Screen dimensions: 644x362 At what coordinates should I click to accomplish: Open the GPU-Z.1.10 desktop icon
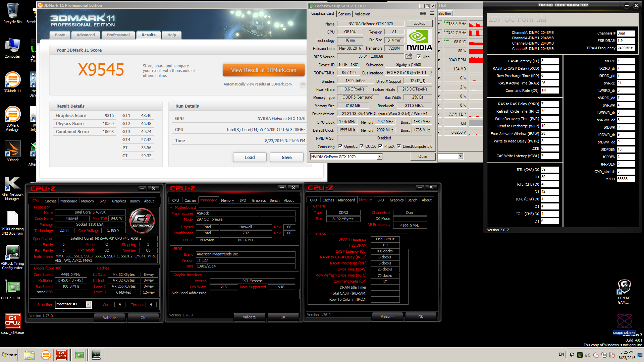point(12,290)
